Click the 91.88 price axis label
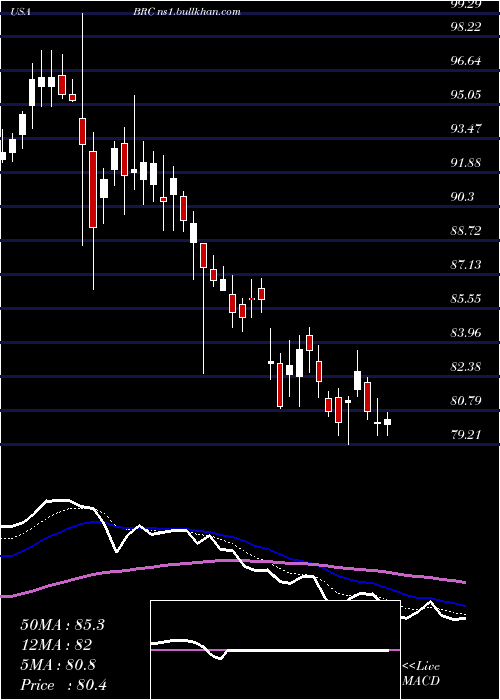This screenshot has width=500, height=700. [467, 162]
